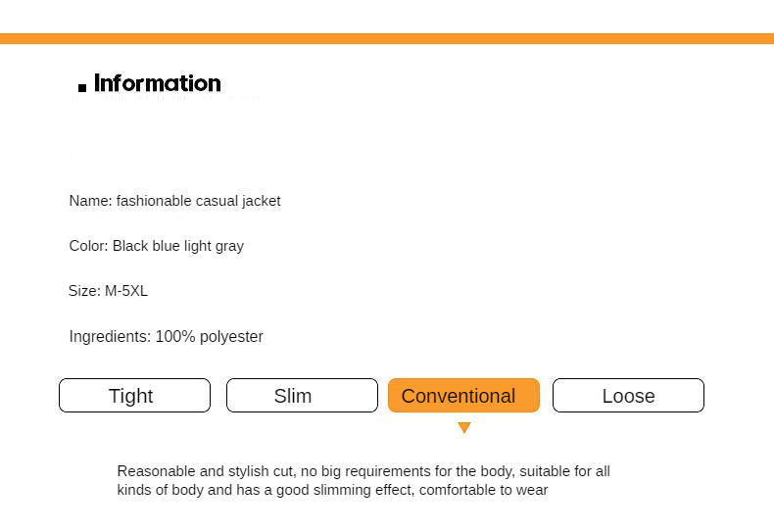Viewport: 774px width, 532px height.
Task: Click the Information section heading
Action: coord(158,83)
